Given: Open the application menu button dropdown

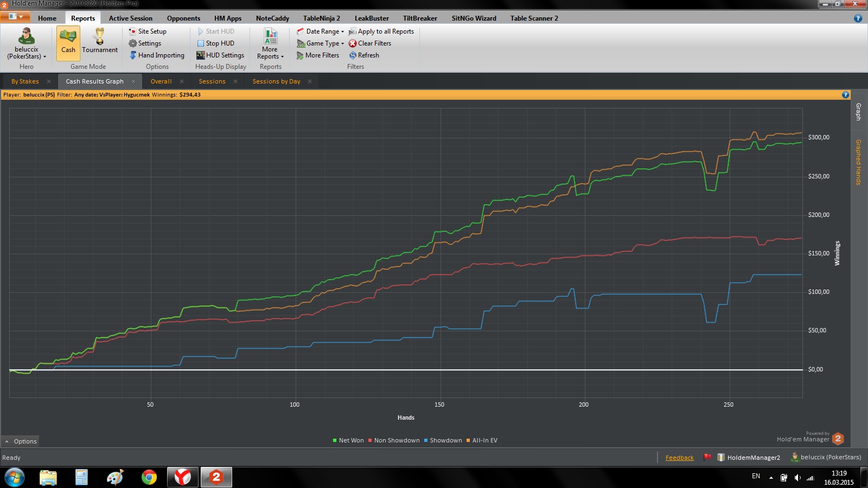Looking at the screenshot, I should (x=15, y=17).
